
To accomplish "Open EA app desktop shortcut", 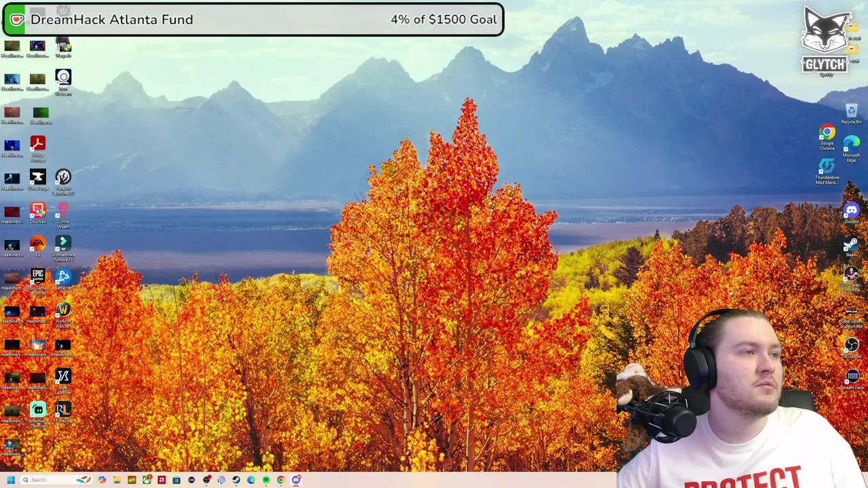I will (37, 247).
